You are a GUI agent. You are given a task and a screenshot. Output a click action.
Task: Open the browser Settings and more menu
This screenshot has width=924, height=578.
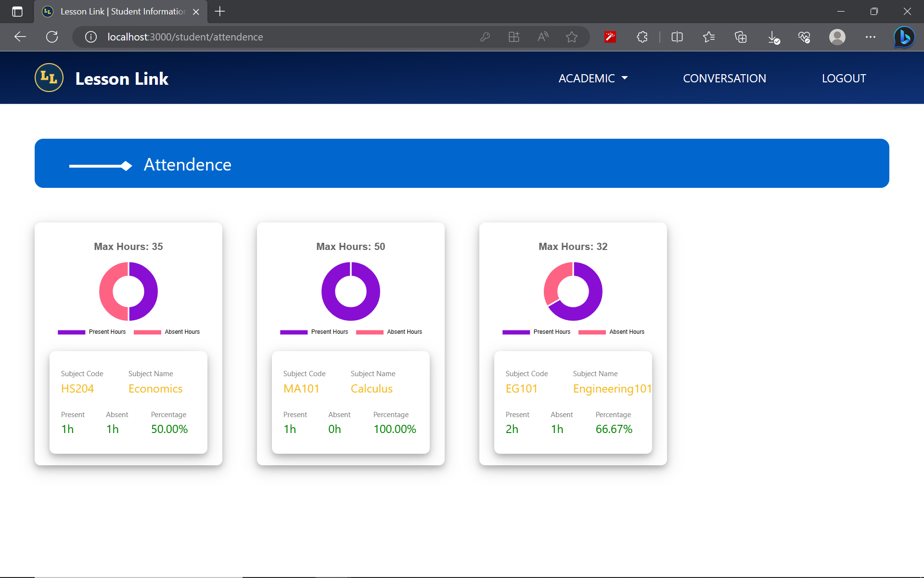click(x=871, y=37)
